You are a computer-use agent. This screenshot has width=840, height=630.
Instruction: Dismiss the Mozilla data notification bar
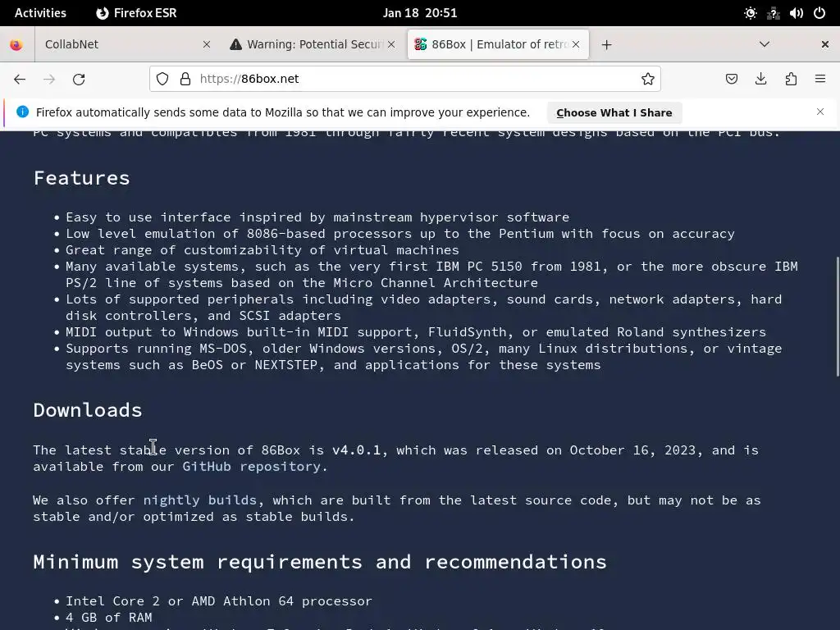tap(820, 112)
